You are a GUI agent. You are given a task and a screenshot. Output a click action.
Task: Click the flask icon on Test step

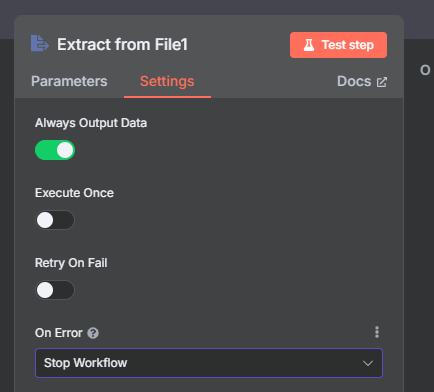(309, 45)
